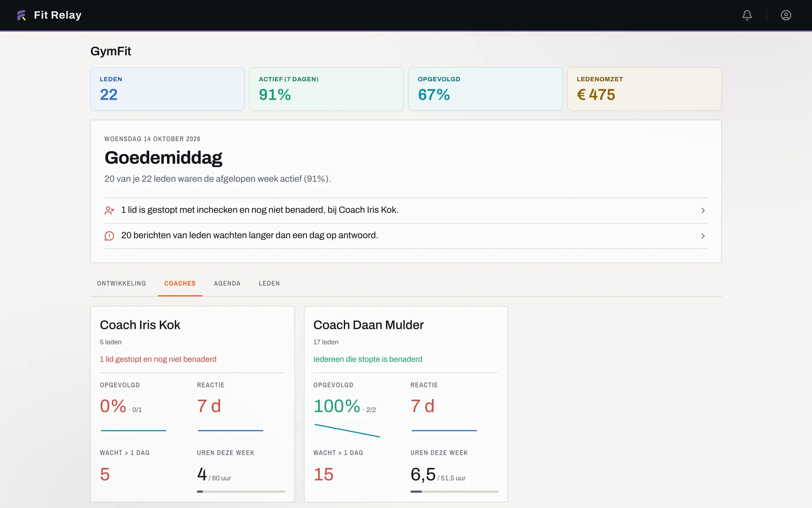812x508 pixels.
Task: Open the Ledenomzet € 475 card
Action: [644, 89]
